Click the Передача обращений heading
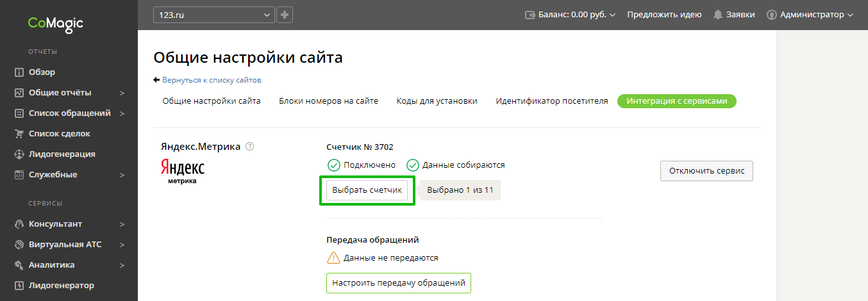The width and height of the screenshot is (868, 301). [x=372, y=240]
